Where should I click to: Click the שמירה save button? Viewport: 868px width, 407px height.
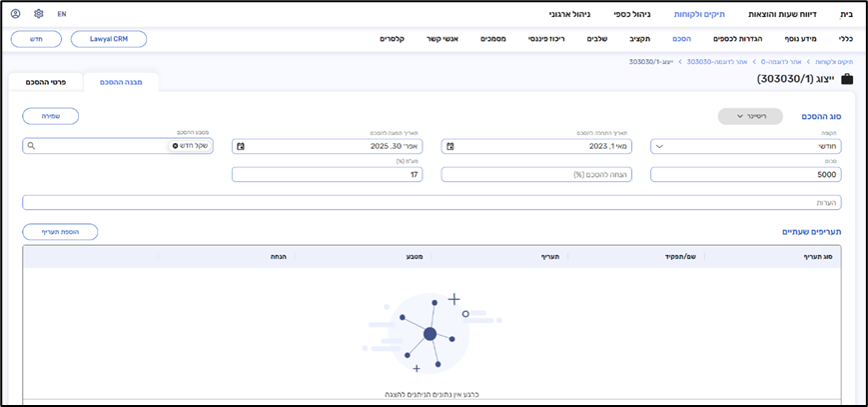[x=50, y=116]
